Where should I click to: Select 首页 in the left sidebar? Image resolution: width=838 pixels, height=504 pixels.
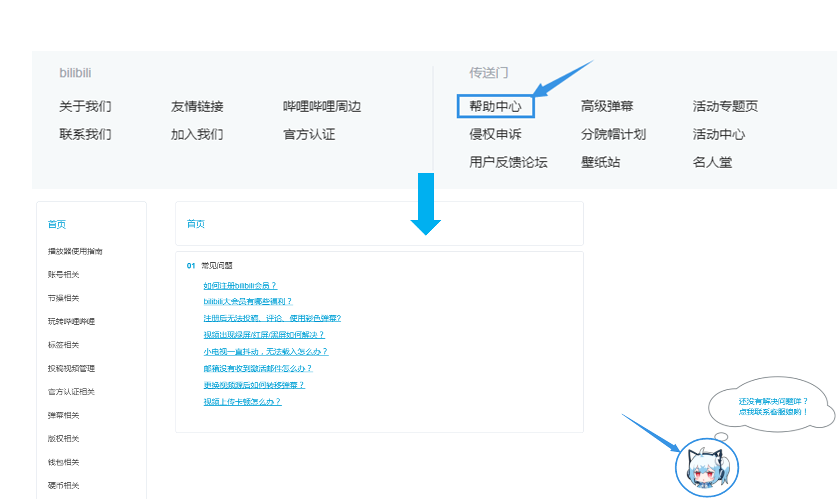[57, 224]
